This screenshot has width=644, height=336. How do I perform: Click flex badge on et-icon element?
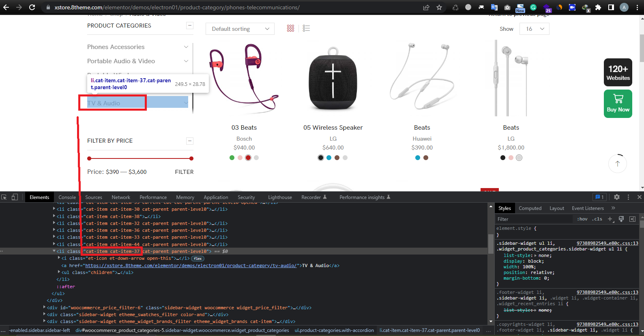tap(198, 259)
